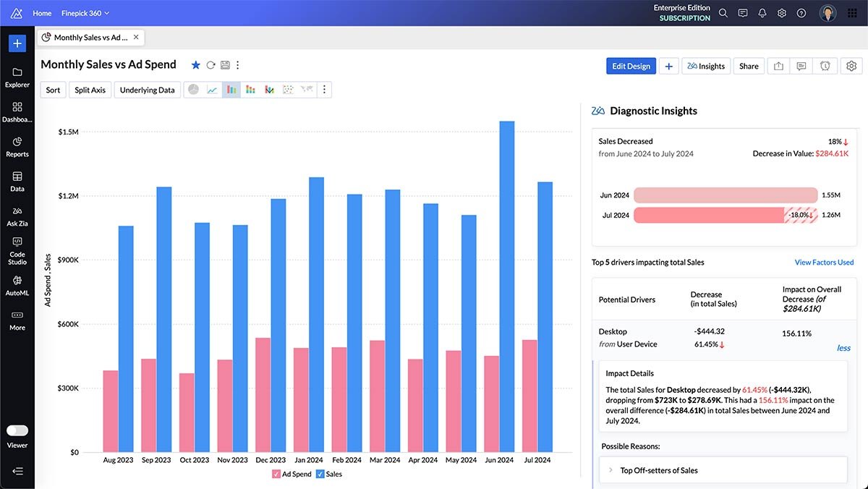868x489 pixels.
Task: Go to Home in top bar
Action: pyautogui.click(x=42, y=13)
